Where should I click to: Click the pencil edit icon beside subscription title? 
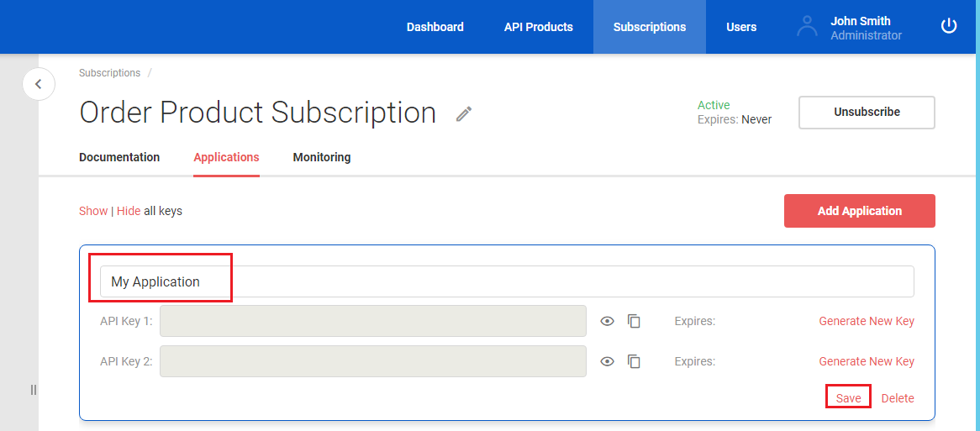click(463, 113)
